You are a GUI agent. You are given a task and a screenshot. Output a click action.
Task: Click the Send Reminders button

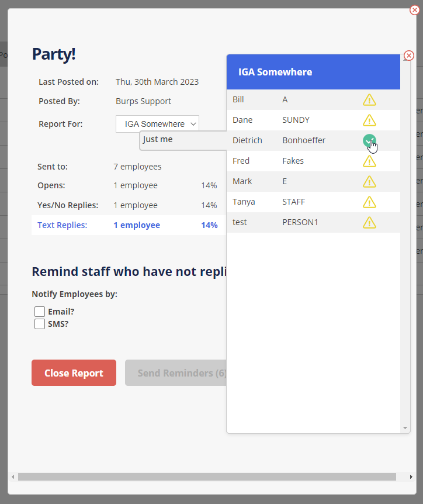click(175, 373)
